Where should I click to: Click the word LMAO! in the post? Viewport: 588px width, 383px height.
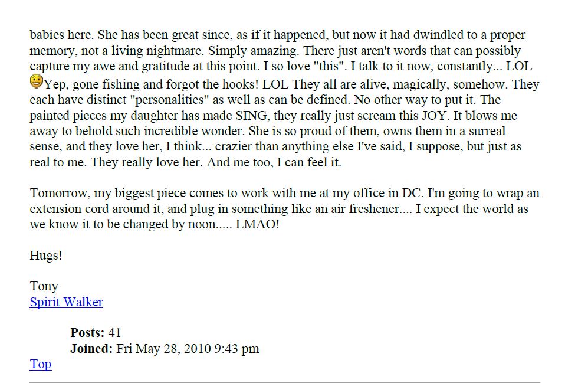point(257,224)
